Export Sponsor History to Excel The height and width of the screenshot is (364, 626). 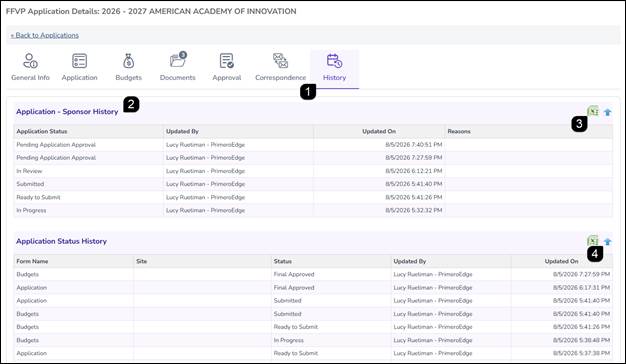coord(593,111)
